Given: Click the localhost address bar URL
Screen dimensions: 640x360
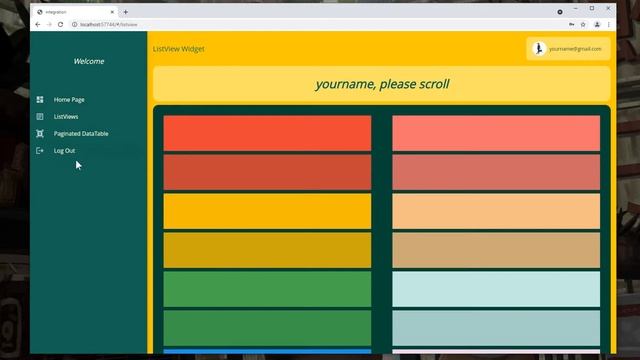Looking at the screenshot, I should [x=109, y=24].
